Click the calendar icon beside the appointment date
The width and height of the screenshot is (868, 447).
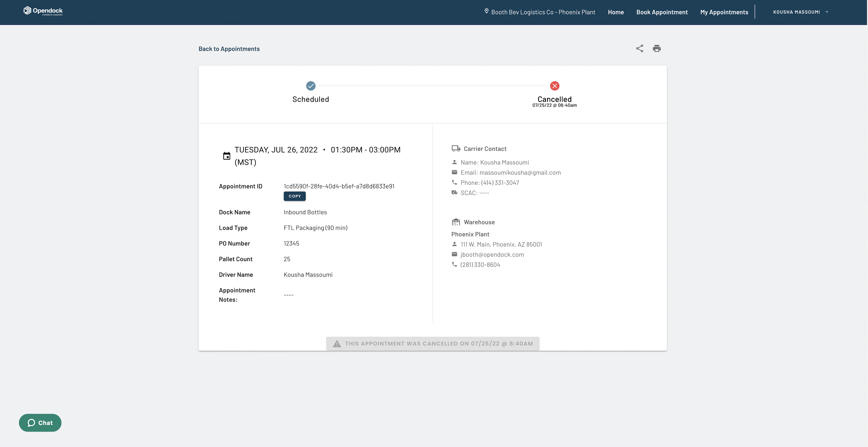click(226, 156)
